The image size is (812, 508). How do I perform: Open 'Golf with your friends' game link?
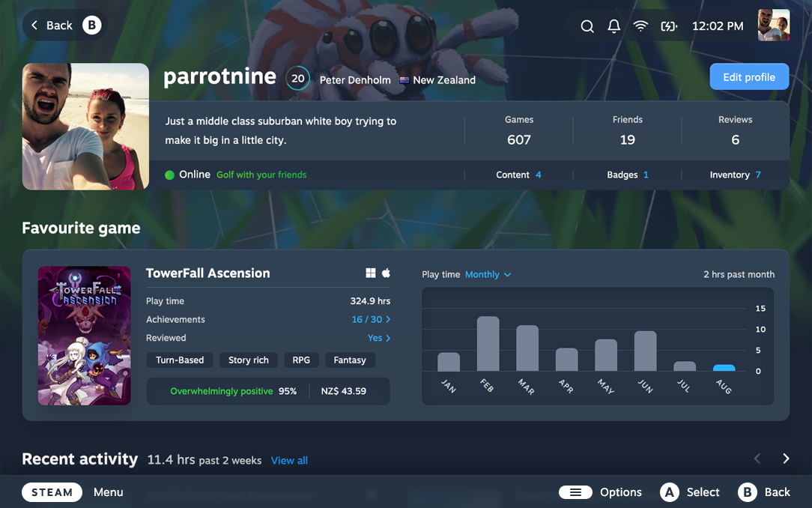(261, 175)
